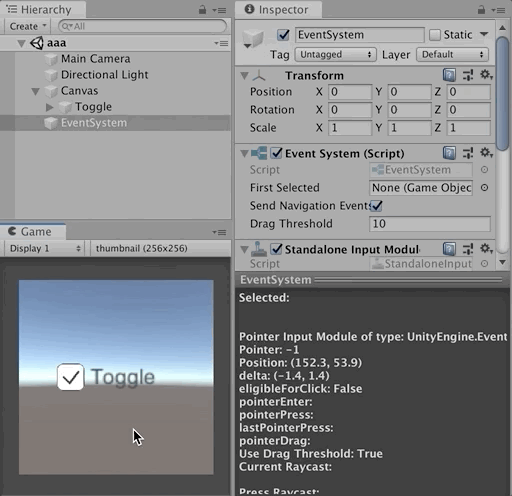Open the Display 1 dropdown
The image size is (512, 496).
pos(45,249)
